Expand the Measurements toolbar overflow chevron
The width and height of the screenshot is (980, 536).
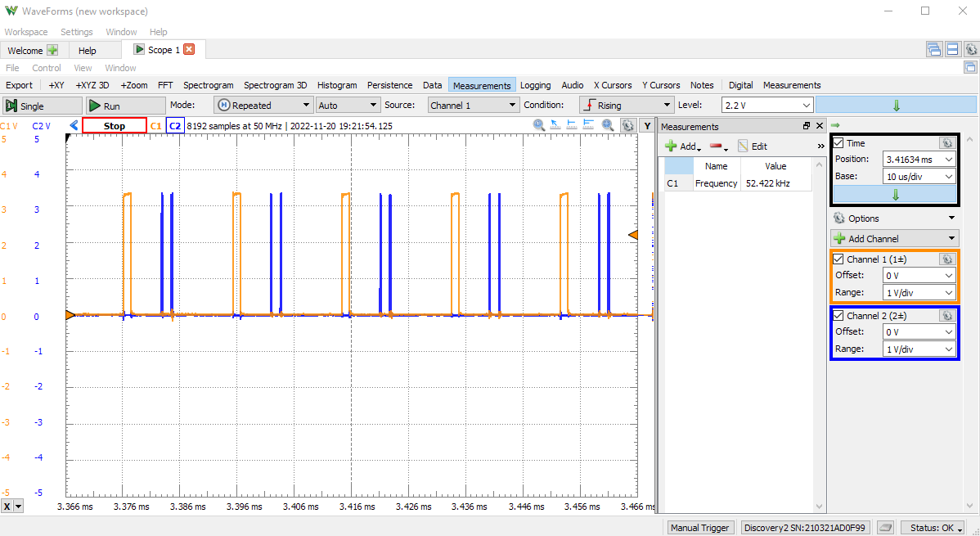pos(820,146)
